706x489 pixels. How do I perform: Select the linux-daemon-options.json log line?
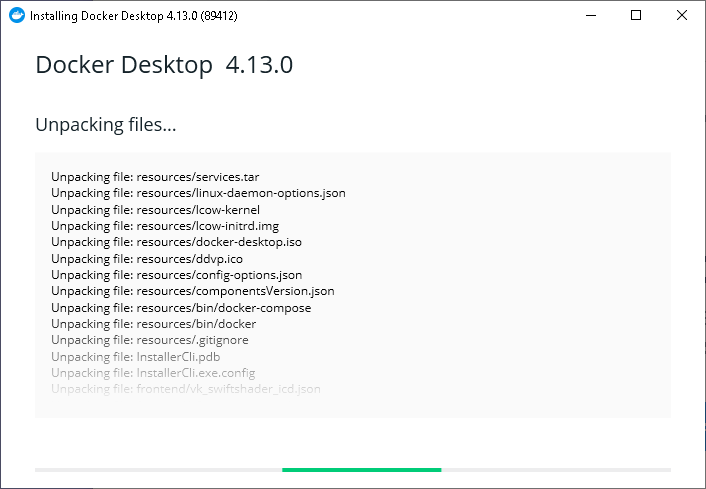pos(198,193)
